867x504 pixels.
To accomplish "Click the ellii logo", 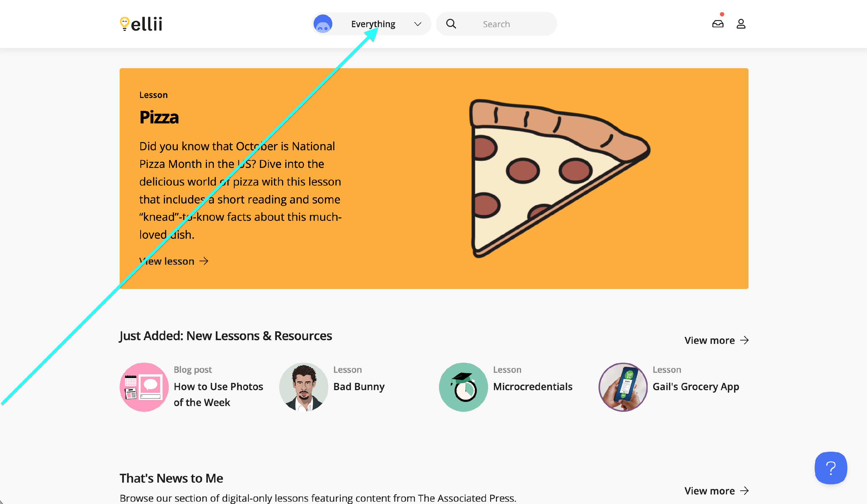I will tap(141, 24).
